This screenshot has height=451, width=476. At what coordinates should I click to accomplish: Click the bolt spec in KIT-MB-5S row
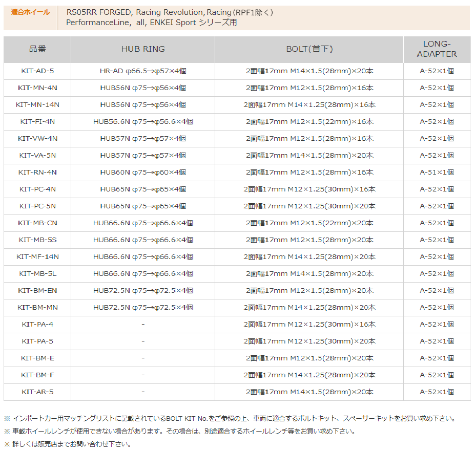pyautogui.click(x=309, y=240)
